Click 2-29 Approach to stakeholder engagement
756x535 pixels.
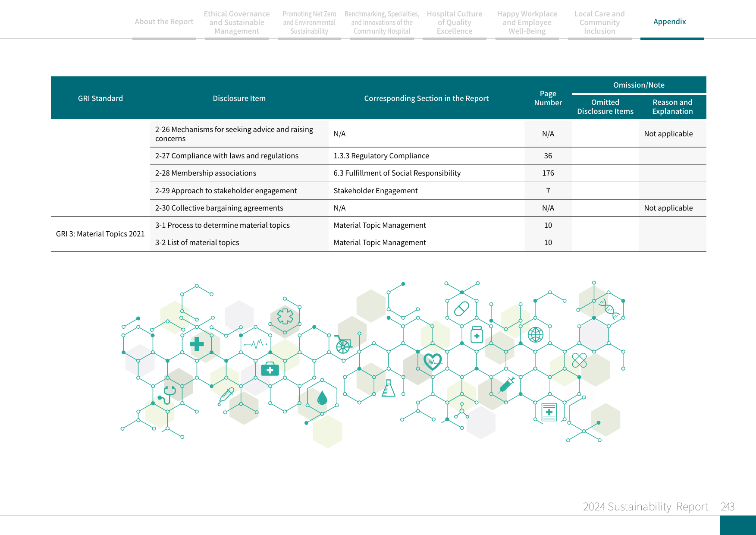coord(226,191)
